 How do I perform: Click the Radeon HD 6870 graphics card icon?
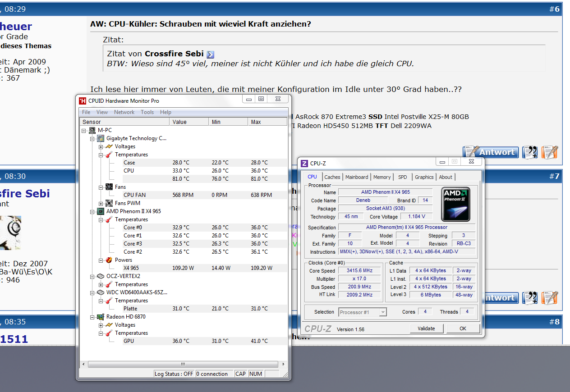[x=100, y=317]
